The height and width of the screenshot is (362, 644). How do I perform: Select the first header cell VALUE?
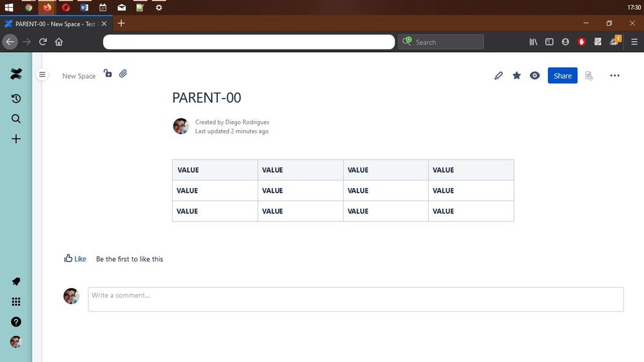coord(215,170)
